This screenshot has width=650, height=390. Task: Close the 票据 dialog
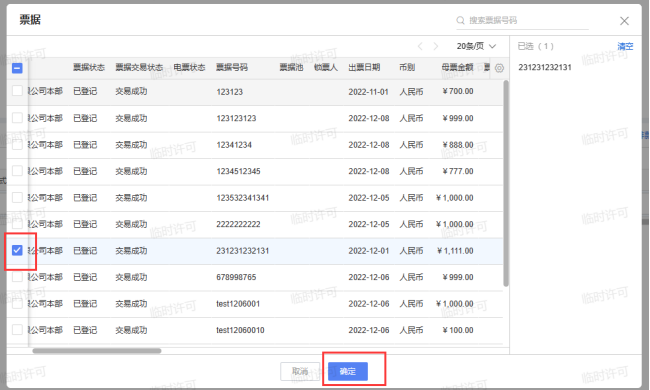click(x=624, y=21)
